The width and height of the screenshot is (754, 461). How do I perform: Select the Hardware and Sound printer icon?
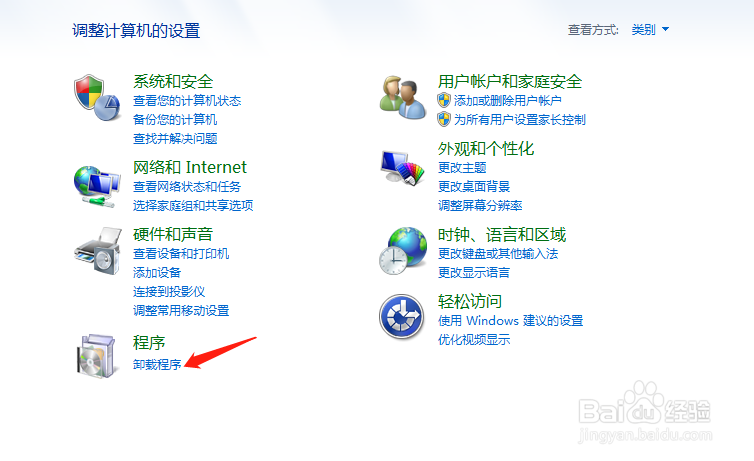click(98, 251)
